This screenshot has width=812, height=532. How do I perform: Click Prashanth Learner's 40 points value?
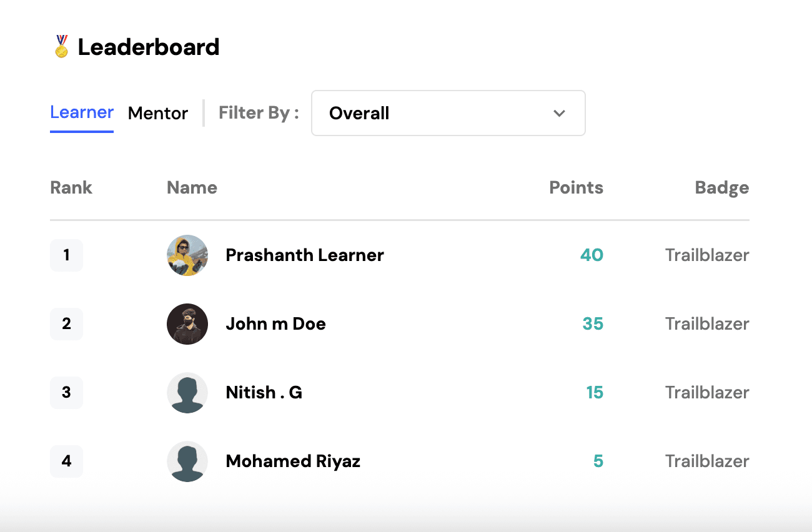coord(592,255)
